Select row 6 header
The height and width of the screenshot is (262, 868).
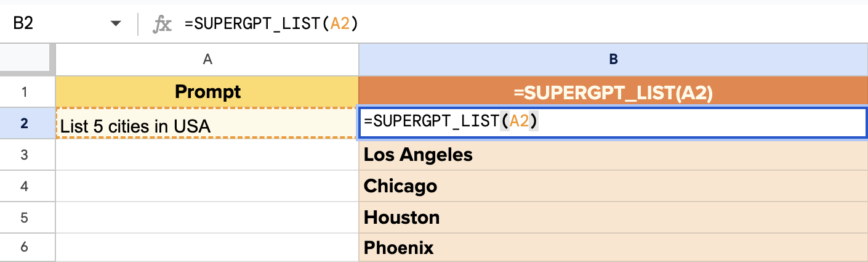point(25,248)
